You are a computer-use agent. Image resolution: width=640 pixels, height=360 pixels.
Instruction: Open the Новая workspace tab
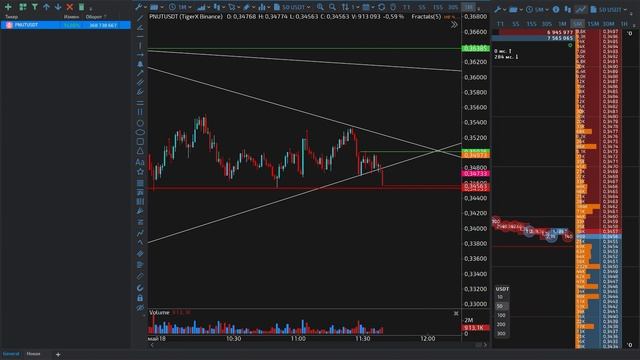click(x=33, y=354)
